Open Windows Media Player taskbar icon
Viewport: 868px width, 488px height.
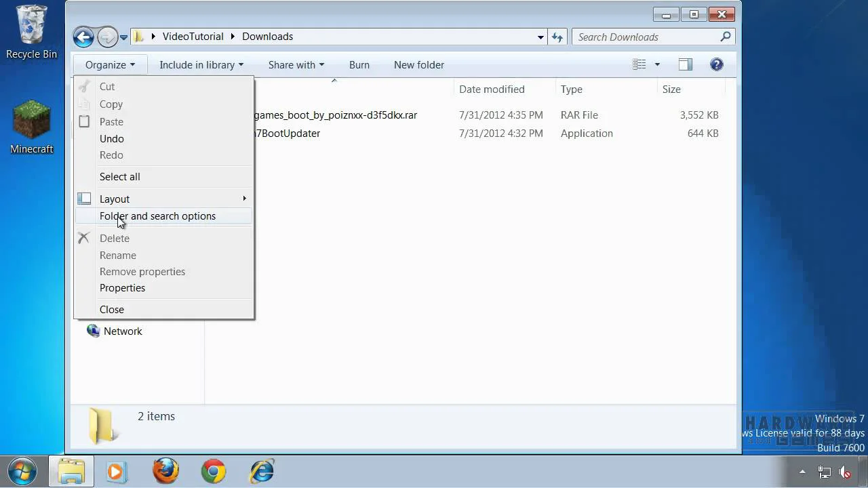coord(117,471)
